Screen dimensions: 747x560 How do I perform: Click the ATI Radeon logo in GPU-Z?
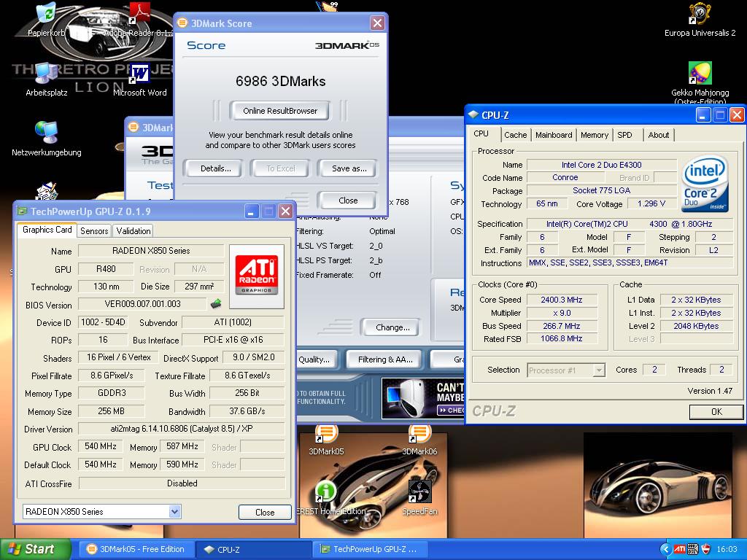pos(256,276)
